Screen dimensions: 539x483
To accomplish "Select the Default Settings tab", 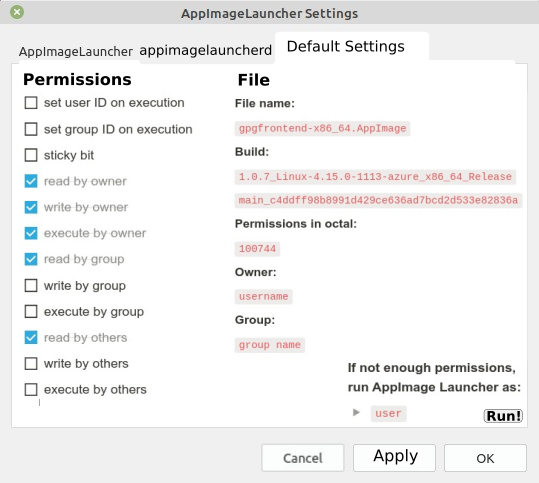I will tap(345, 46).
